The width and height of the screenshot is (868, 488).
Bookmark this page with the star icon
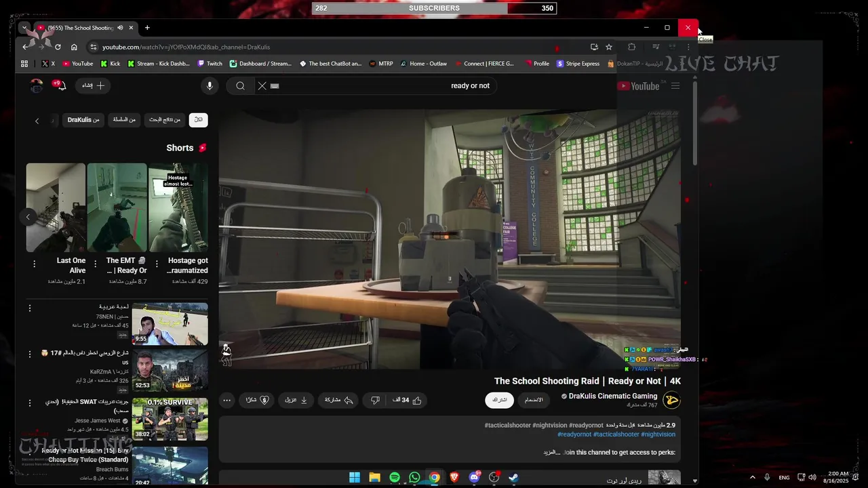609,47
